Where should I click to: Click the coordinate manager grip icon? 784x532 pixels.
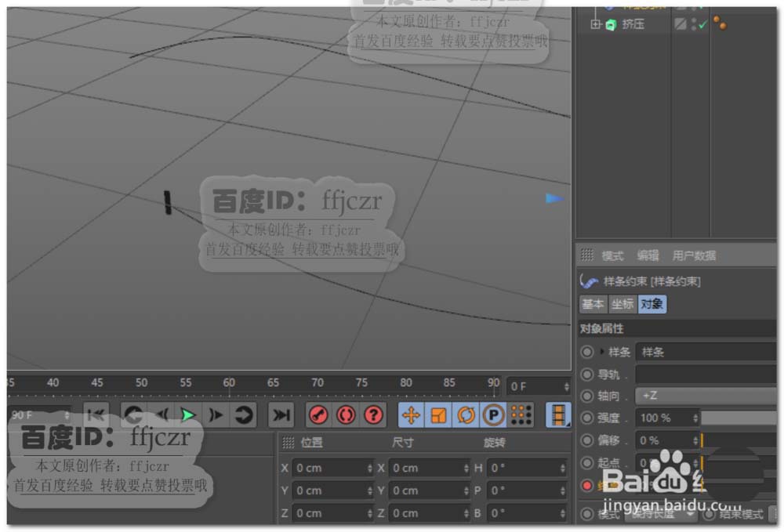point(289,443)
